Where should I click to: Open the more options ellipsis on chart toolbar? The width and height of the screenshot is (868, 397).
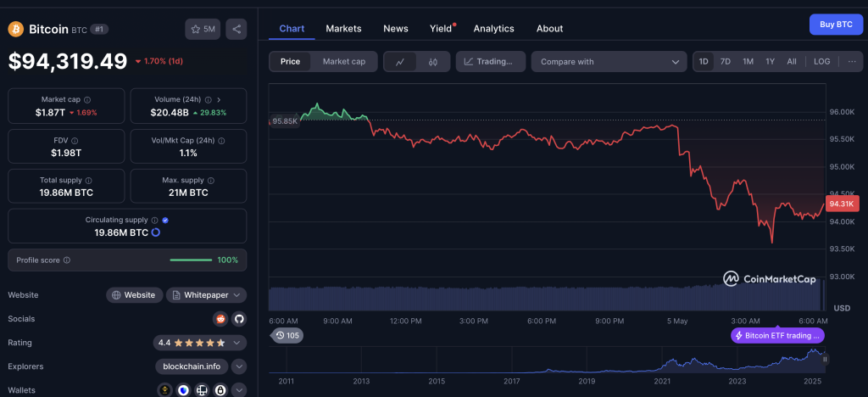(x=852, y=61)
